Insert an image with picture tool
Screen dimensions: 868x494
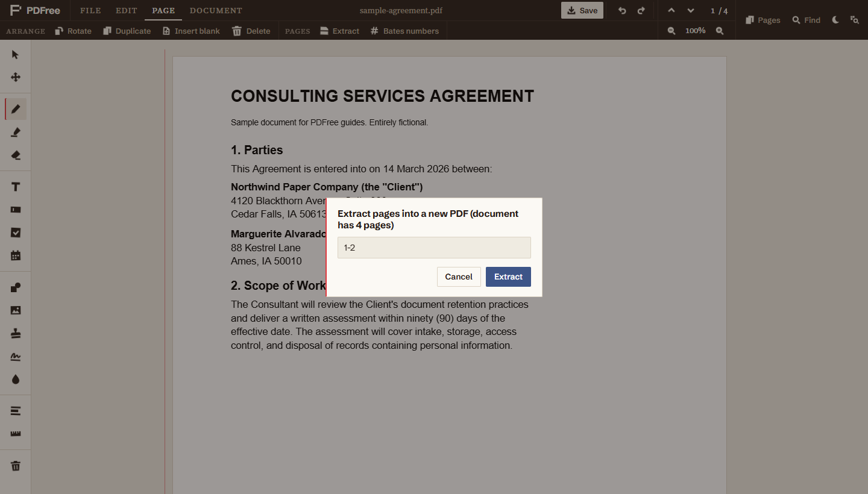tap(16, 310)
